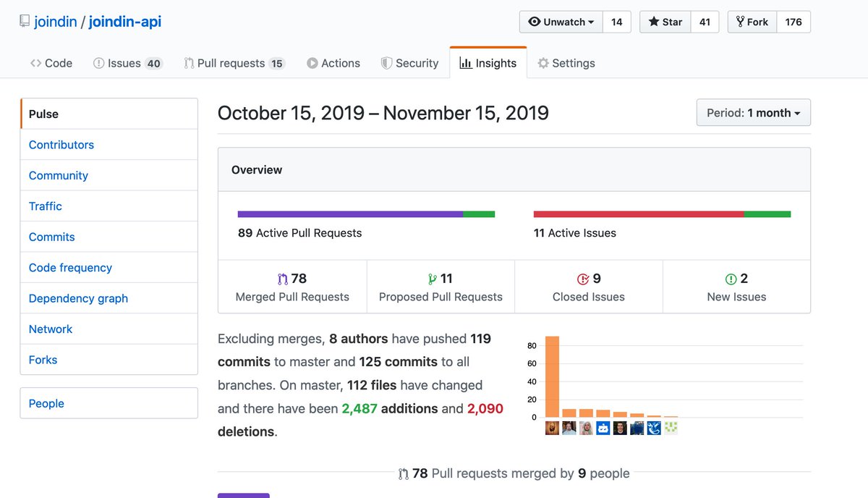This screenshot has height=498, width=868.
Task: Star the repository
Action: click(665, 22)
